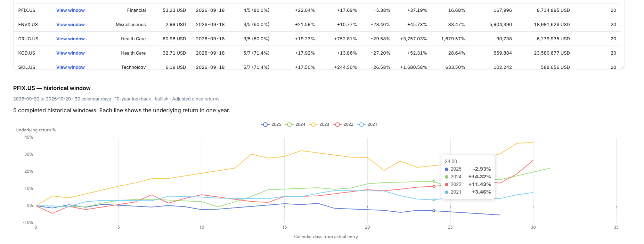Image resolution: width=644 pixels, height=244 pixels.
Task: Toggle the 2025 series in chart legend
Action: point(271,124)
